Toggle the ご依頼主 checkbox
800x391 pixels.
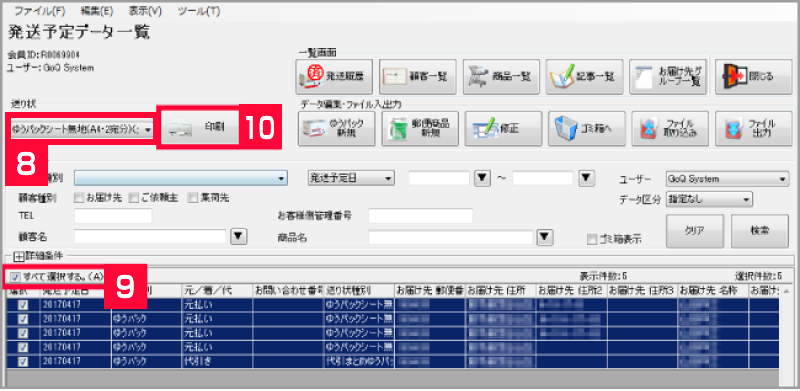click(134, 198)
